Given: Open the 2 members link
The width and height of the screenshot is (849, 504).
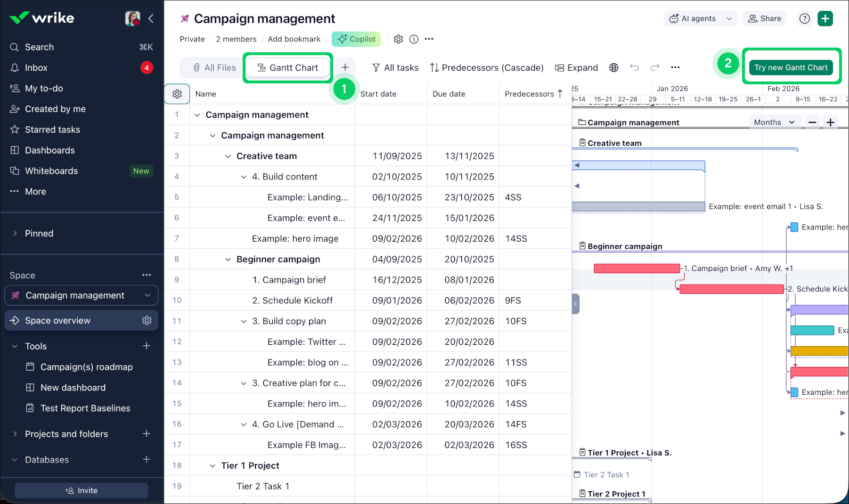Looking at the screenshot, I should click(x=236, y=39).
